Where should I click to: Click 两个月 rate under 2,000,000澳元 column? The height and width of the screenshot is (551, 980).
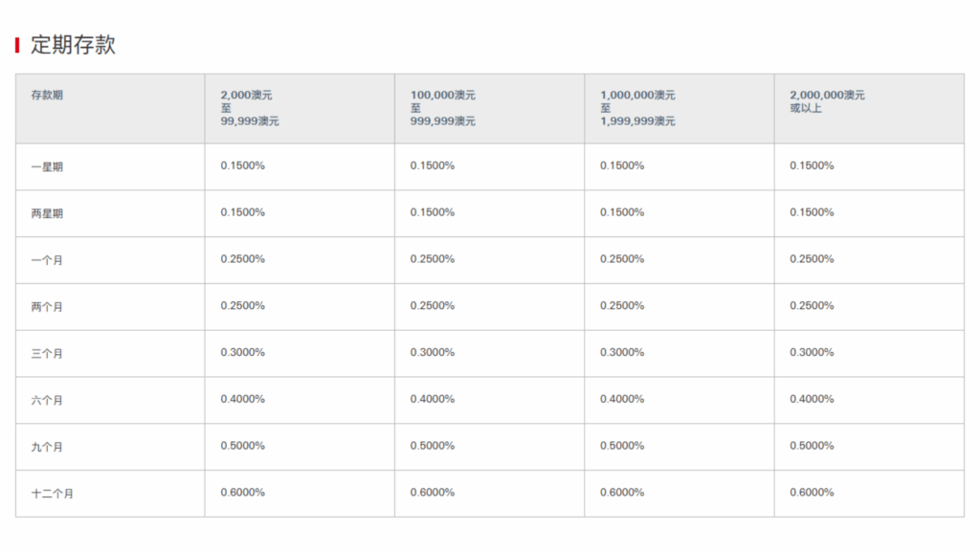[812, 305]
